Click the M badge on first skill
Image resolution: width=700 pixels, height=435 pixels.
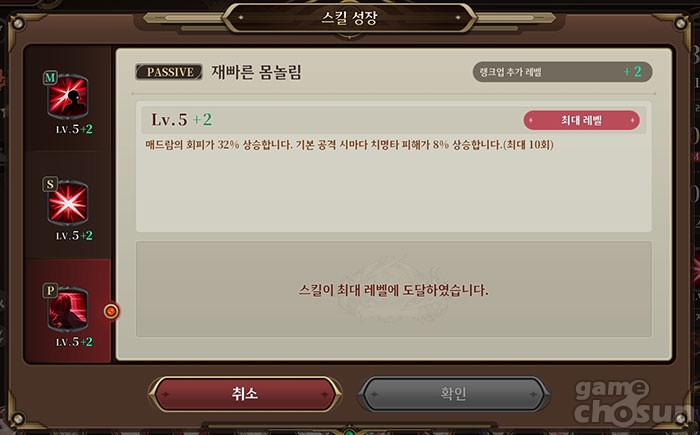click(50, 78)
